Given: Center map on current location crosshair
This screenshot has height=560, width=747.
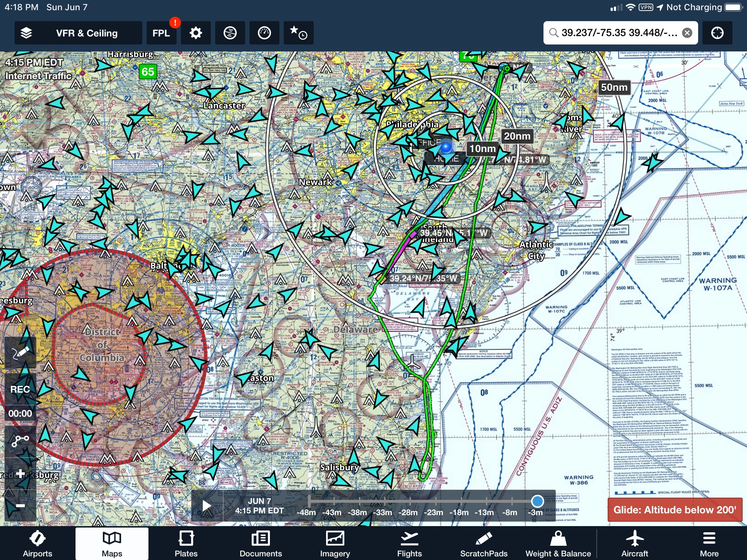Looking at the screenshot, I should point(717,33).
